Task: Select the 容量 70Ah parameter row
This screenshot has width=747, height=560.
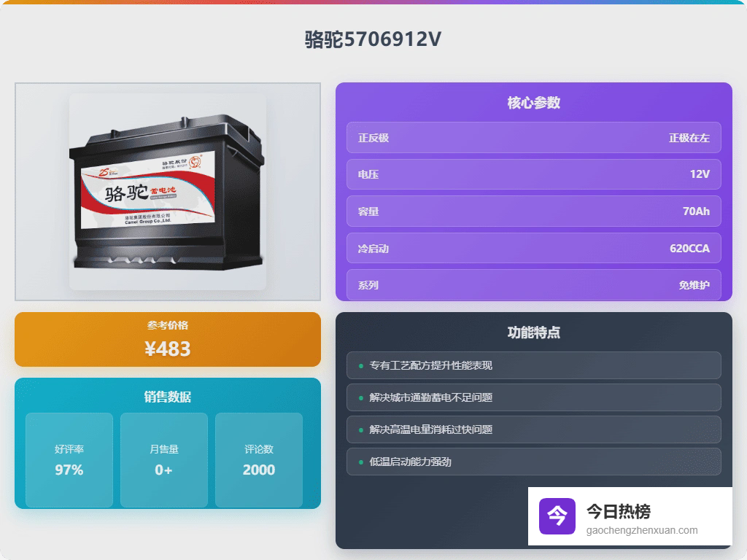Action: [x=533, y=211]
